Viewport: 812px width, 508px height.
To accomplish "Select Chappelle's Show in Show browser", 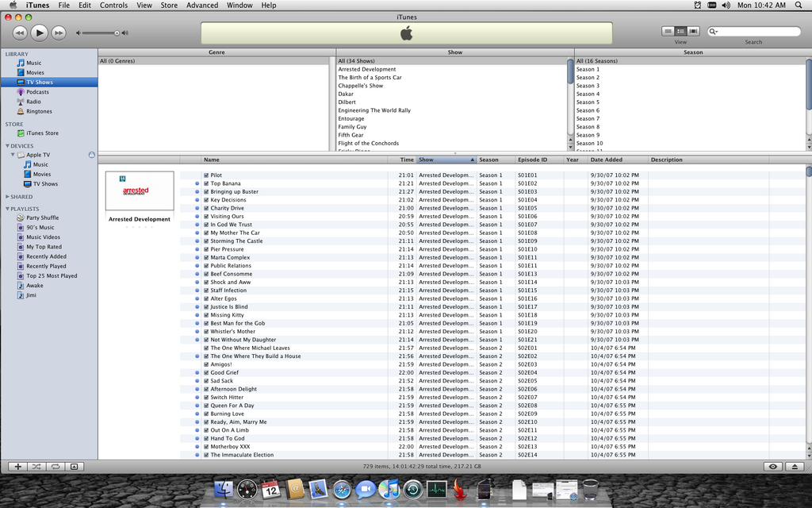I will tap(361, 86).
